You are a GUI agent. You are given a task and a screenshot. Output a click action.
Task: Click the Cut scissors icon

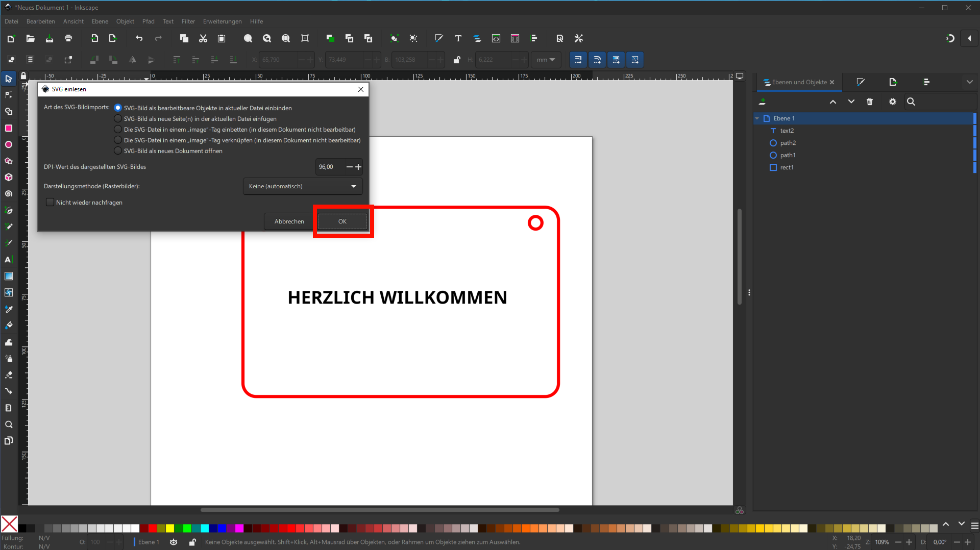203,38
